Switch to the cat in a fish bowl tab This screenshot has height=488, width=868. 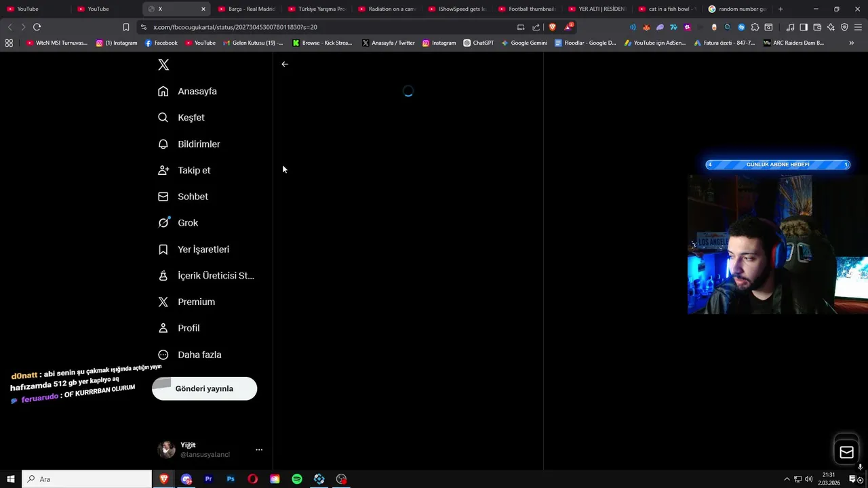point(667,9)
